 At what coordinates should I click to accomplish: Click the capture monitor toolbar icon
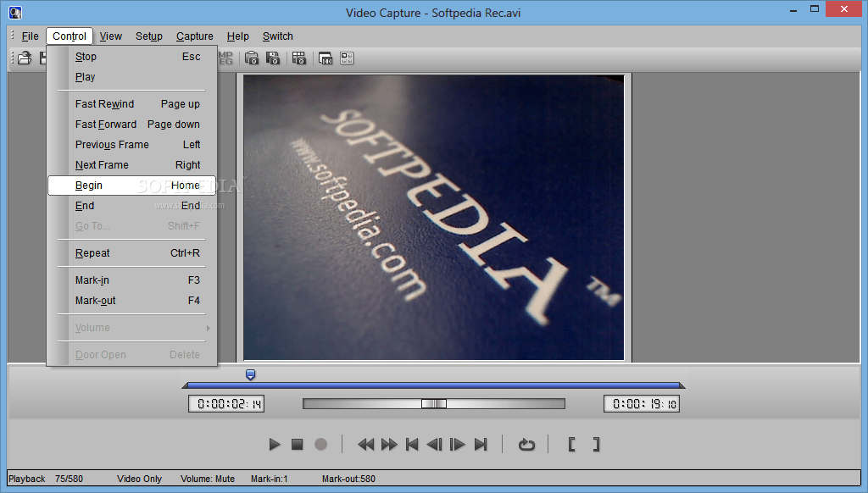[x=325, y=58]
